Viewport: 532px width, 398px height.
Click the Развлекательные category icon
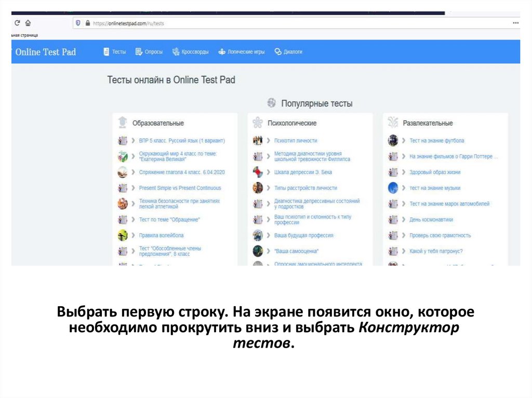[393, 122]
